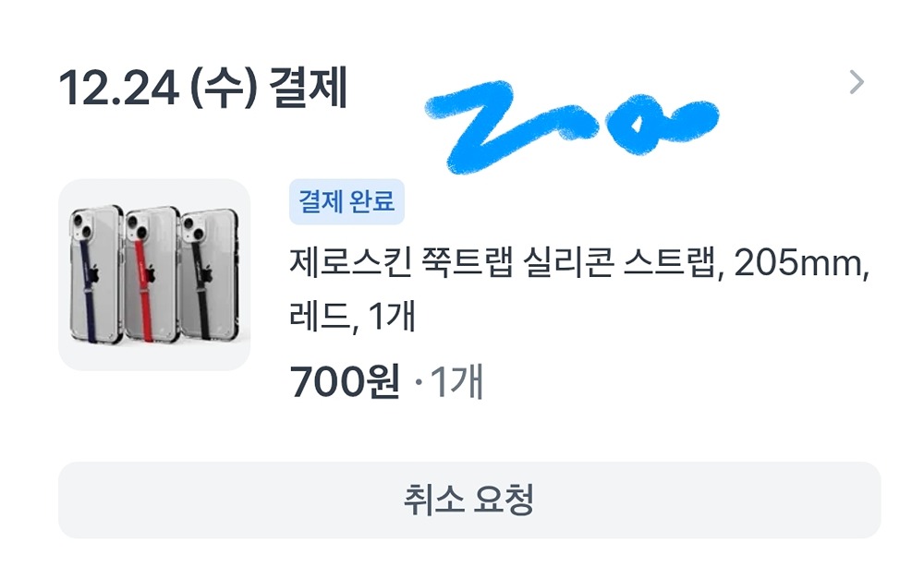Select the black strap case in the thumbnail
Screen dimensions: 924x578
pos(210,273)
